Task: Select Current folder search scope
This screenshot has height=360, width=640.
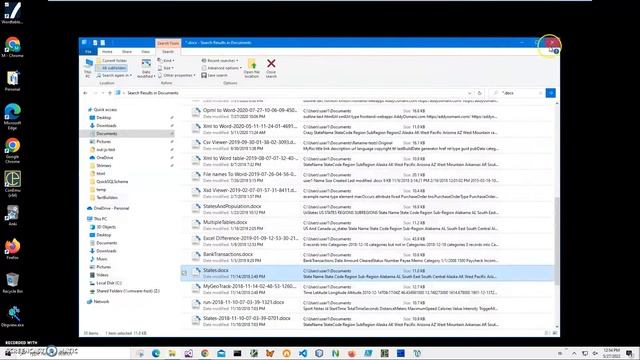Action: click(111, 60)
